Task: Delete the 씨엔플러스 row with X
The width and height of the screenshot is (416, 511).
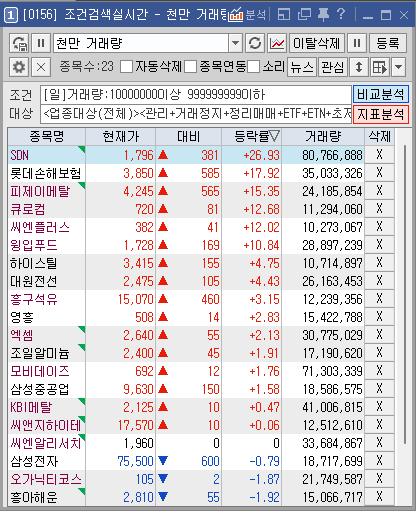Action: pos(379,227)
